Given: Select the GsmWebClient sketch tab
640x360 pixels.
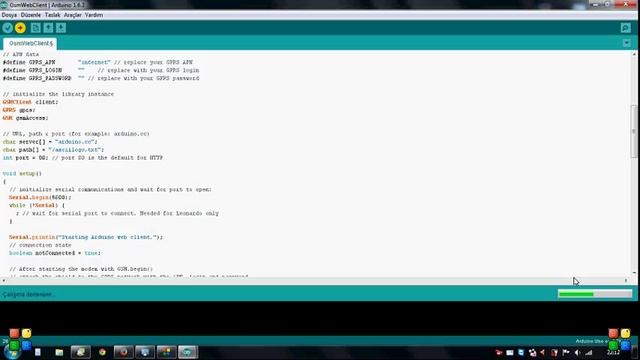Looking at the screenshot, I should pos(30,43).
